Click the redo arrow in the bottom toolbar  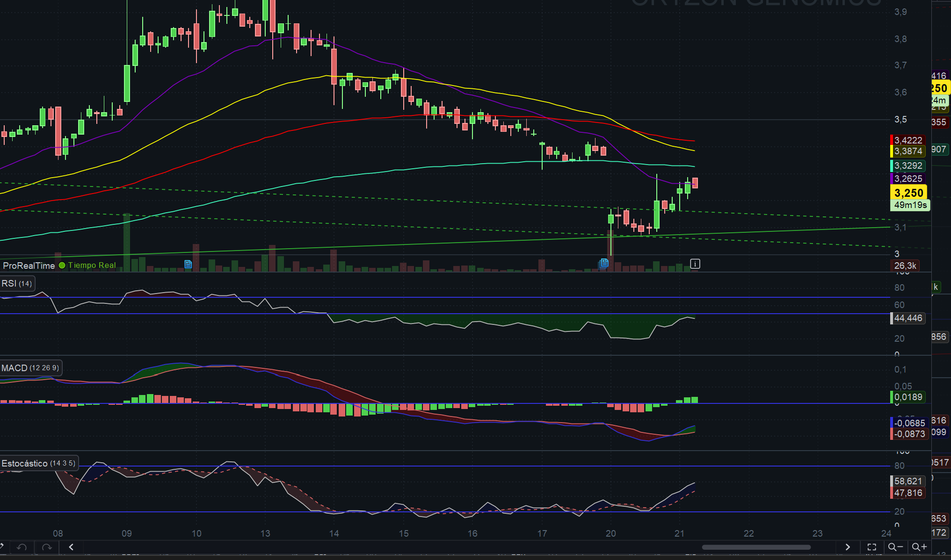point(47,547)
